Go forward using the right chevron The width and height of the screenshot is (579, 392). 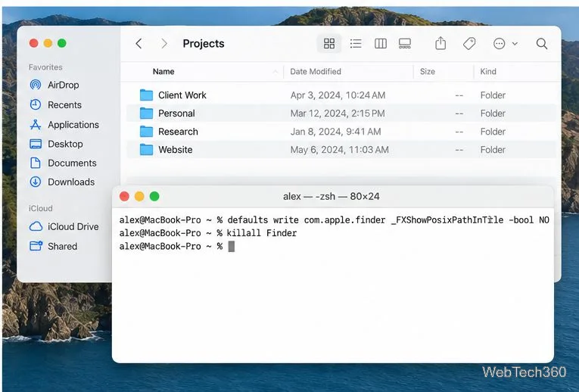pyautogui.click(x=164, y=44)
